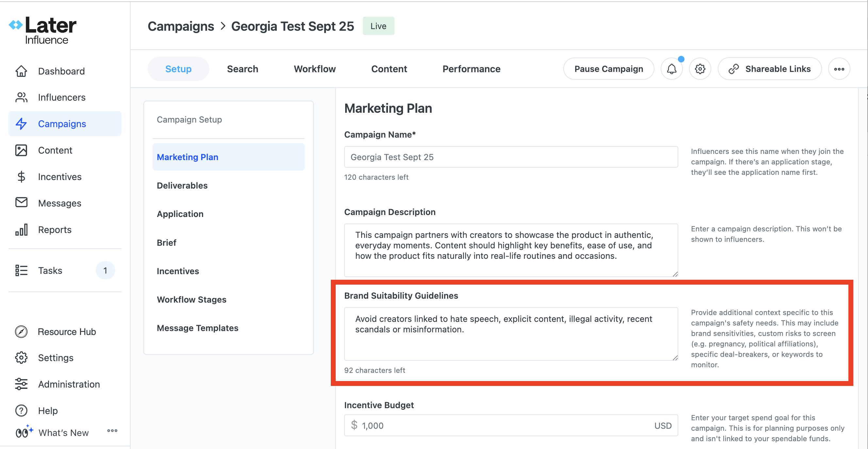Screen dimensions: 868x449
Task: Click the Shareable Links button
Action: pos(769,69)
